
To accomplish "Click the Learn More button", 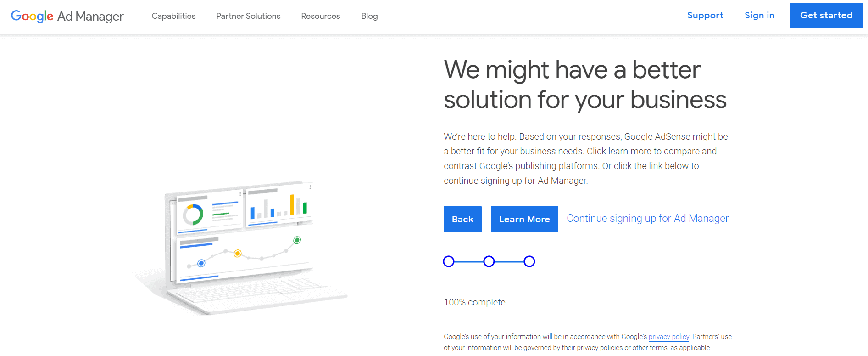I will point(524,219).
